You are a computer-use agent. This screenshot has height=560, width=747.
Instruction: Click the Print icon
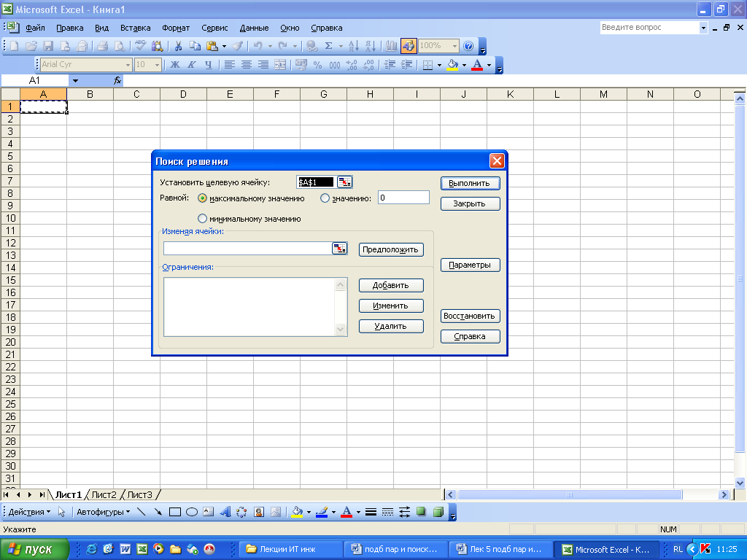pos(102,46)
